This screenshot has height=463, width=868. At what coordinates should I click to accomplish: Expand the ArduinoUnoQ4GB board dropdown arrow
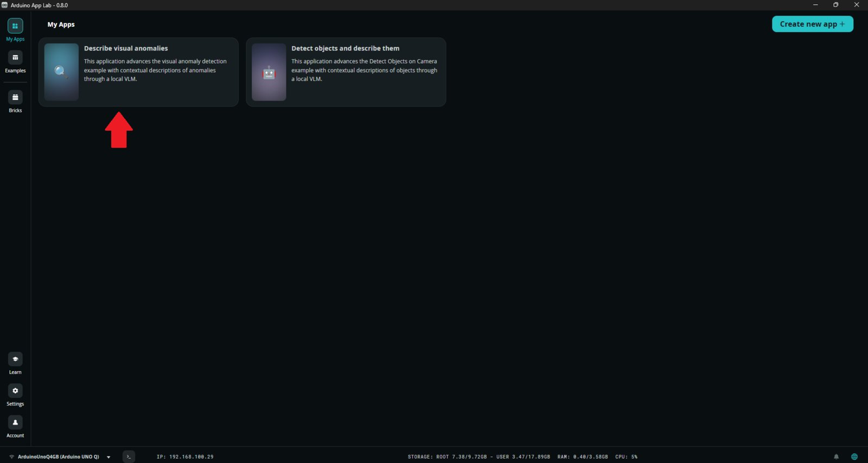[x=108, y=457]
